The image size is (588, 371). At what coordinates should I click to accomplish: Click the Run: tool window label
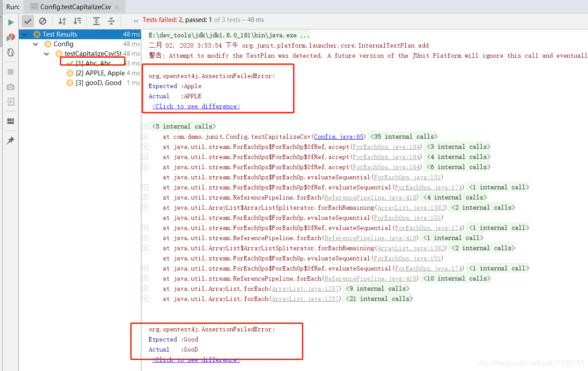click(13, 7)
